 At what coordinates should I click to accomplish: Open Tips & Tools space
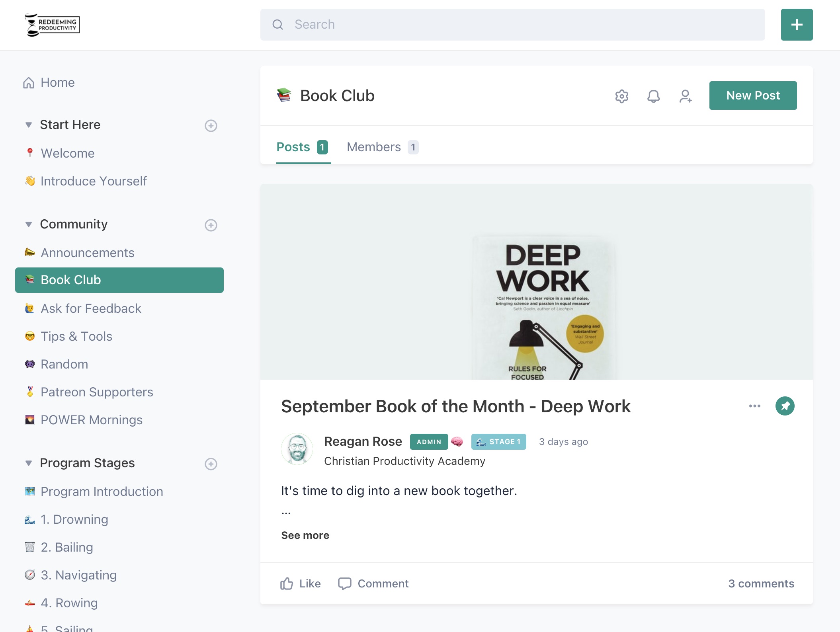(x=76, y=336)
